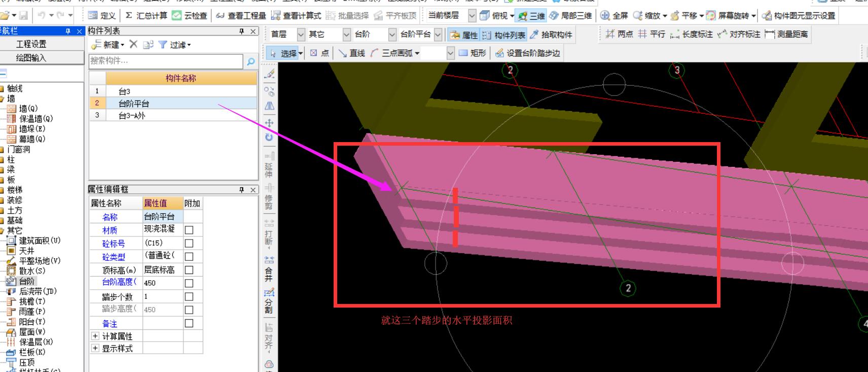Select the 测量距离 measure distance tool
This screenshot has width=868, height=372.
tap(786, 34)
